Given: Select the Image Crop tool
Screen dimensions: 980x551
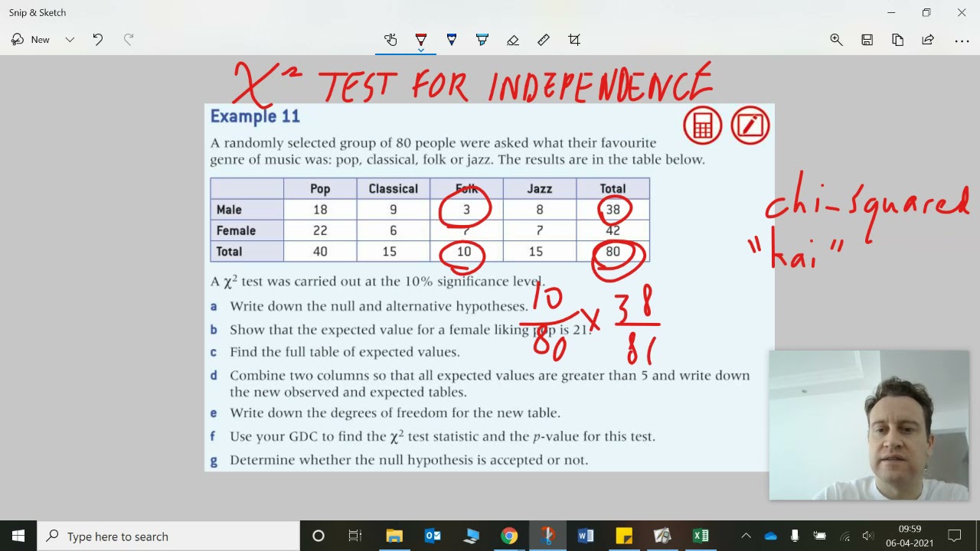Looking at the screenshot, I should click(574, 40).
